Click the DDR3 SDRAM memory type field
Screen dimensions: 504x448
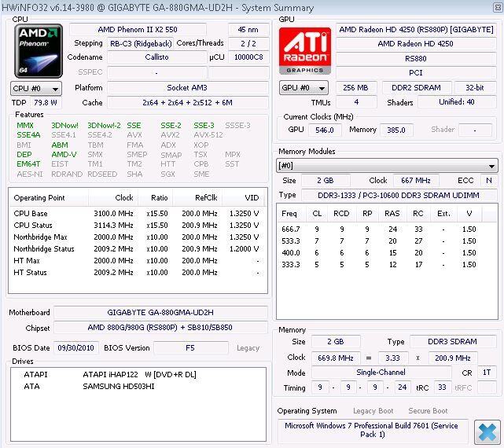click(453, 342)
